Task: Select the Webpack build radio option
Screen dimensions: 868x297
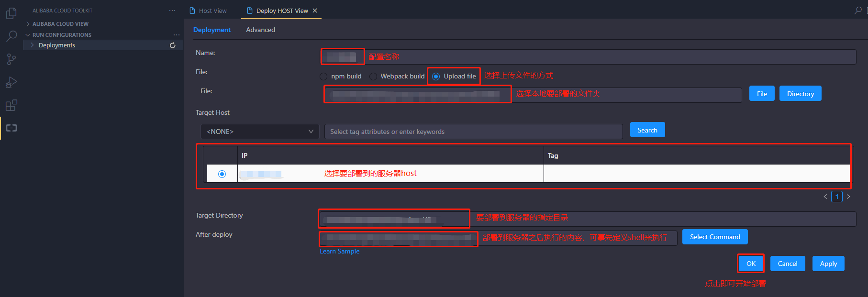Action: click(x=373, y=77)
